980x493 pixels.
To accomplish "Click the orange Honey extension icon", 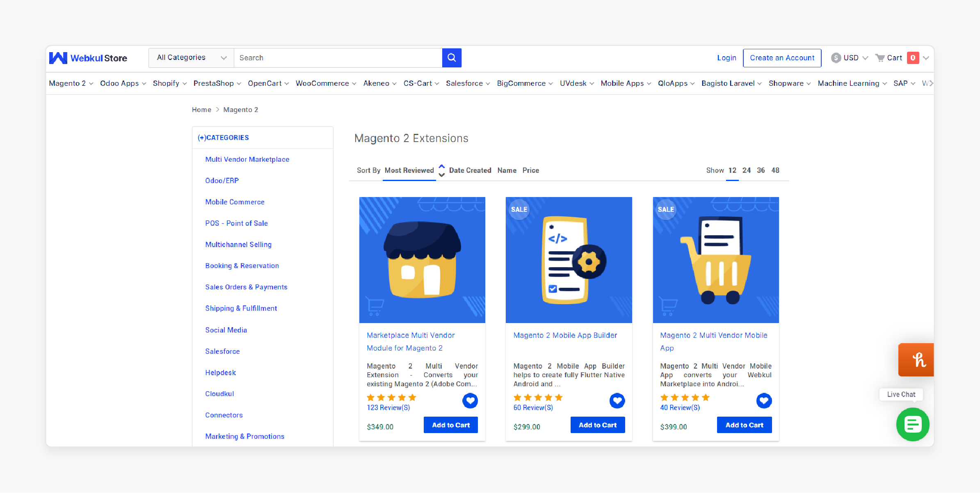I will tap(916, 360).
